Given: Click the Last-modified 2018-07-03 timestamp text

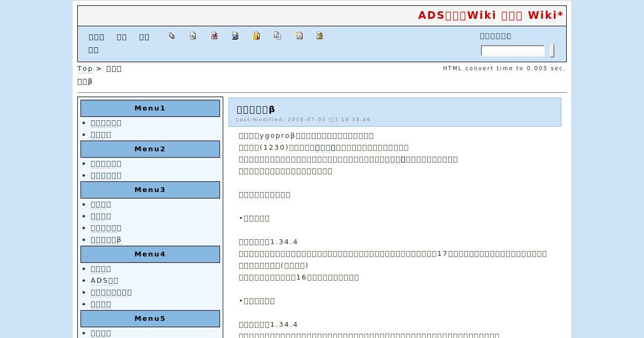Looking at the screenshot, I should pos(303,120).
